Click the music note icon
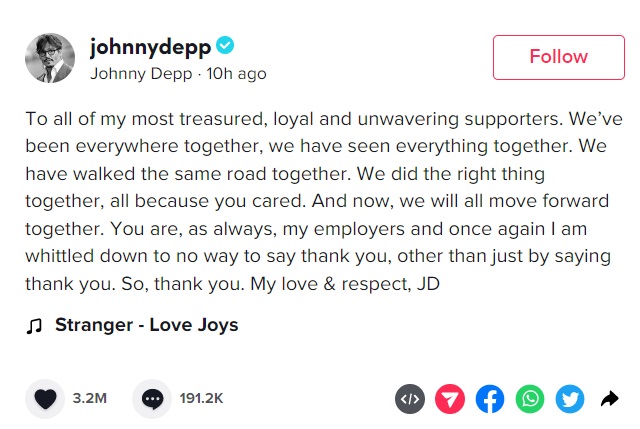The height and width of the screenshot is (429, 640). tap(35, 325)
